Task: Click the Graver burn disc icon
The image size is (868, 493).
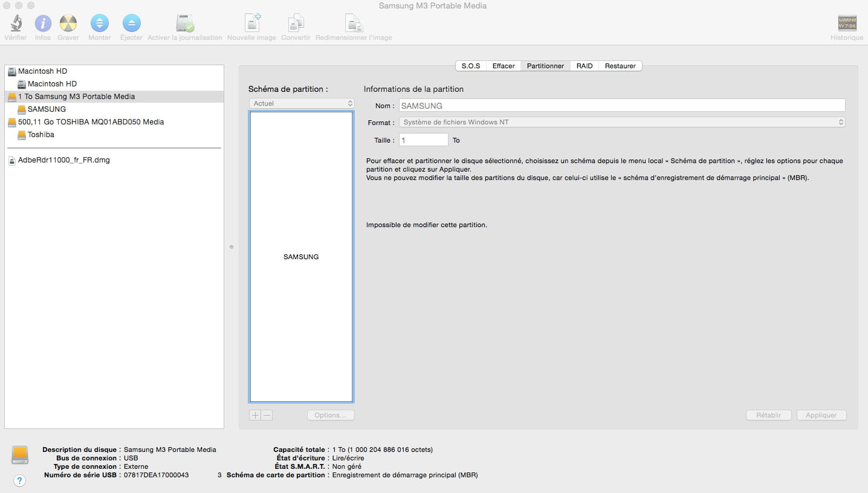Action: [x=68, y=24]
